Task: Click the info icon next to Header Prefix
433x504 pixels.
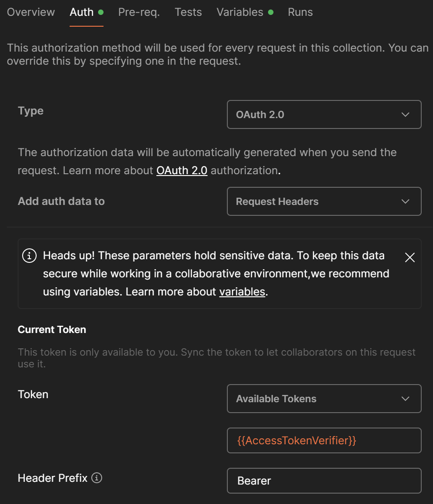Action: click(97, 478)
